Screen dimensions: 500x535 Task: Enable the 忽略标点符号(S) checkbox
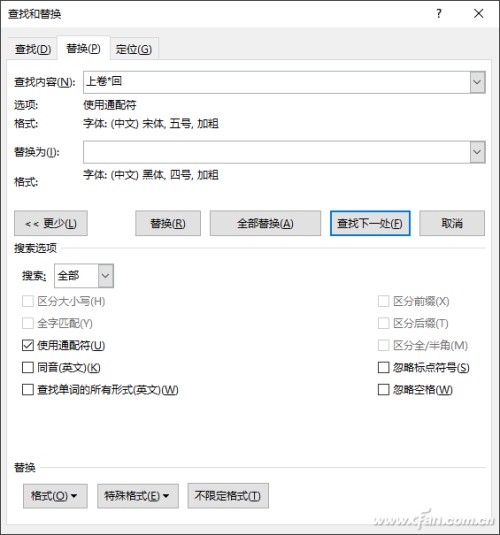coord(384,367)
